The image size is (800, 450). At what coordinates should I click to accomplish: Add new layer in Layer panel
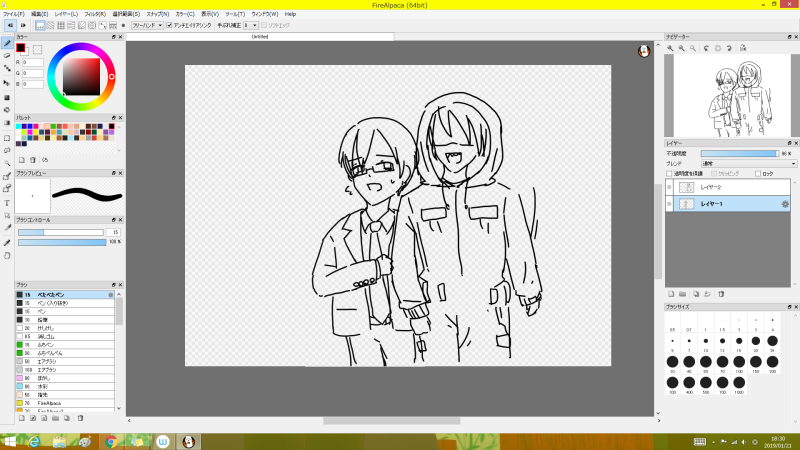pyautogui.click(x=671, y=294)
